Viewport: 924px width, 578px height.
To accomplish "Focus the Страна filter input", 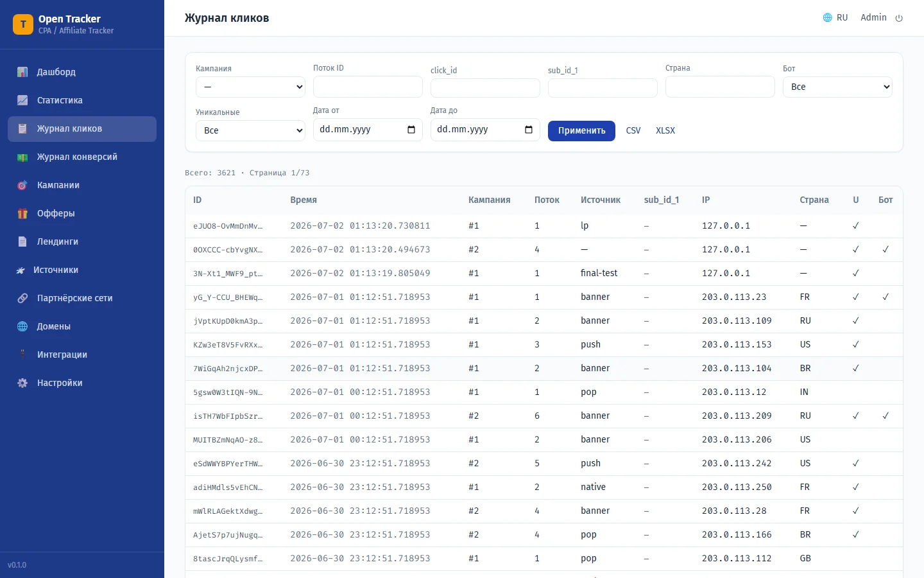I will tap(720, 87).
